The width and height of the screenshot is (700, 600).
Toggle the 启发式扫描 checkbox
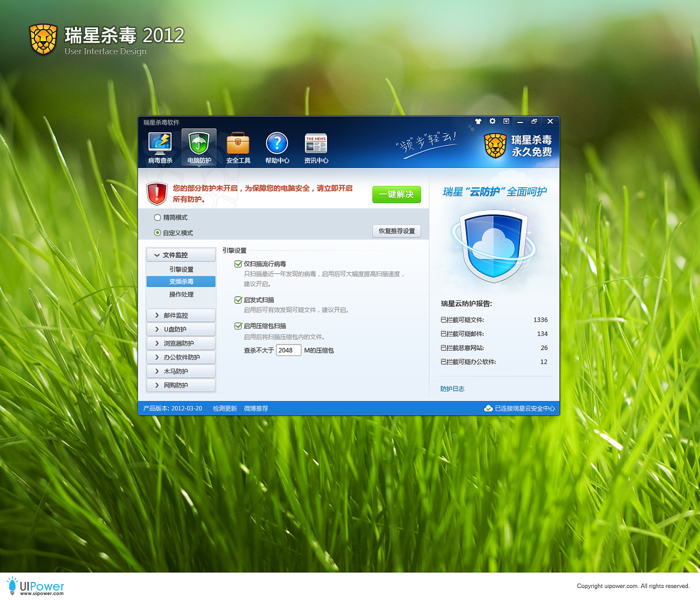click(x=238, y=300)
